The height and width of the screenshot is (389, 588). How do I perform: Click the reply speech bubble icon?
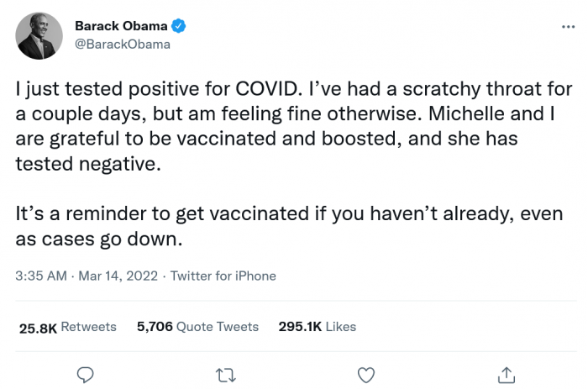[x=85, y=373]
